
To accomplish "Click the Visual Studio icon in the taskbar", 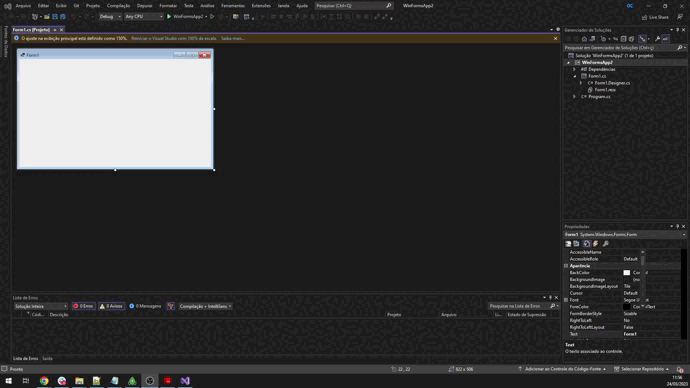I will pos(185,381).
